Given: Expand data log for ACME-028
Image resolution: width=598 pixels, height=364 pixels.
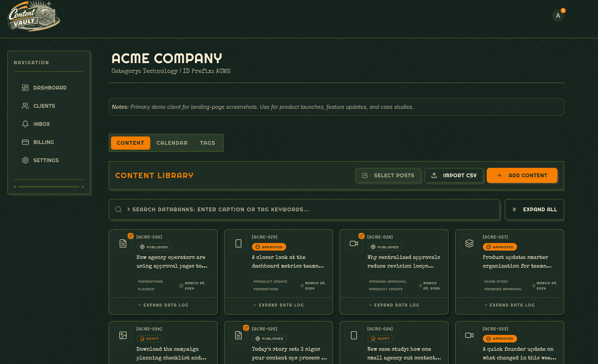Looking at the screenshot, I should pyautogui.click(x=394, y=305).
